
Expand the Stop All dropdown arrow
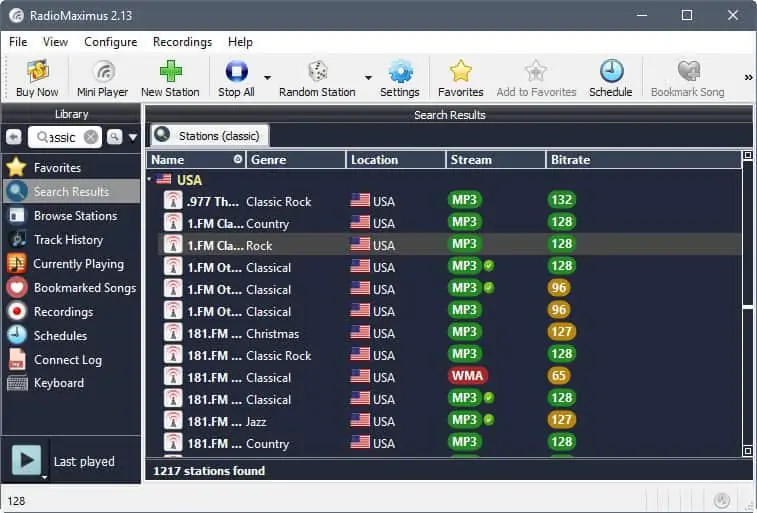click(267, 78)
